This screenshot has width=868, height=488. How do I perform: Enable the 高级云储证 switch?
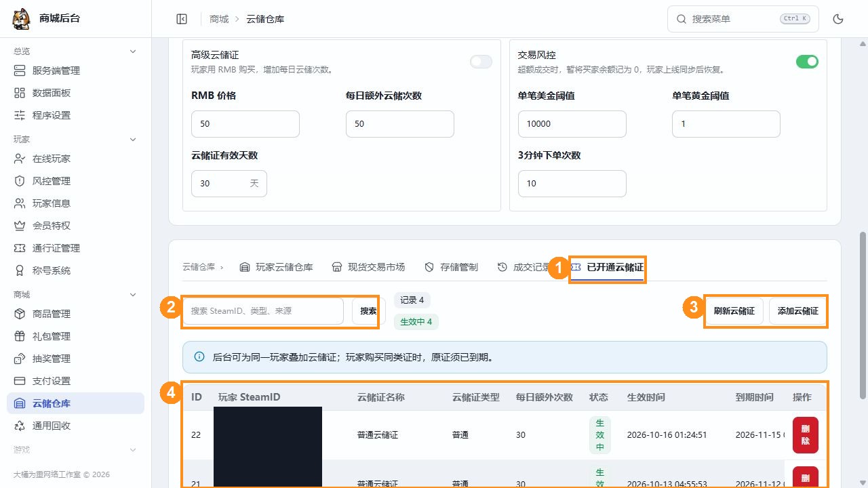(481, 62)
